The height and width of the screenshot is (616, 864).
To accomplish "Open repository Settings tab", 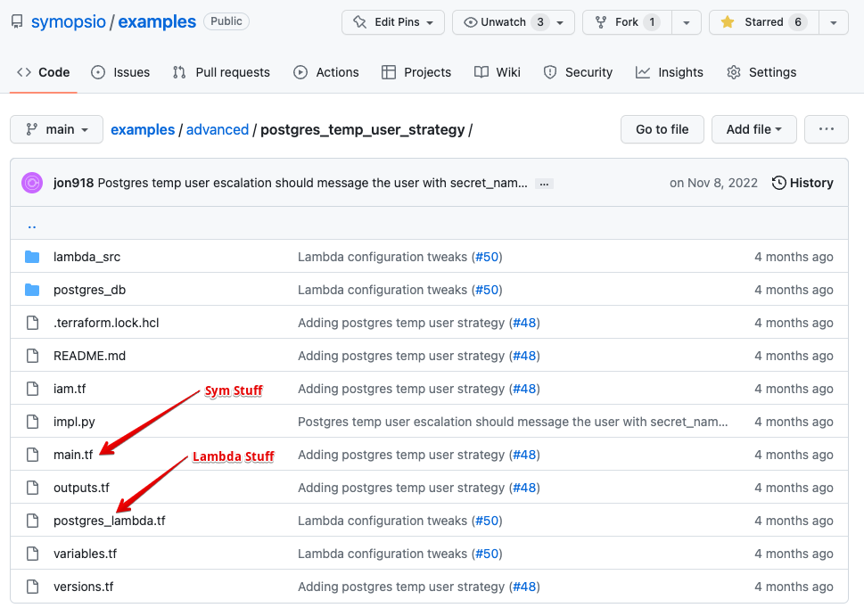I will pos(761,72).
